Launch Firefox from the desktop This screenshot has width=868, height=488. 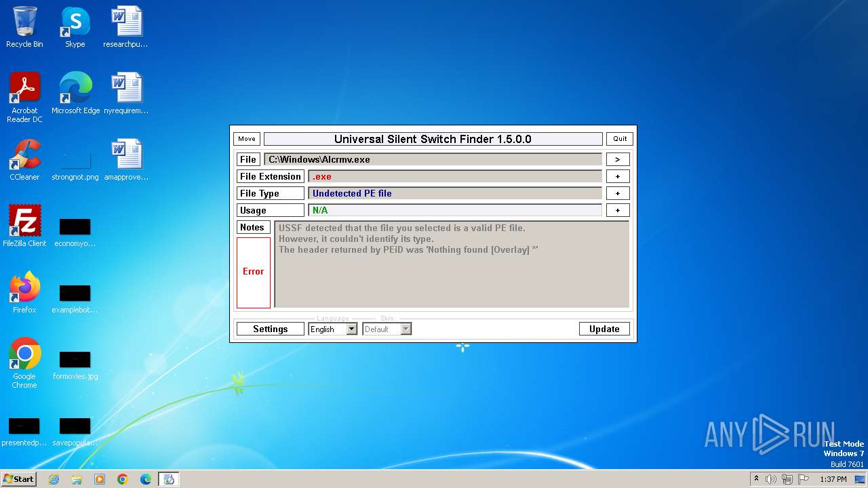pos(24,293)
